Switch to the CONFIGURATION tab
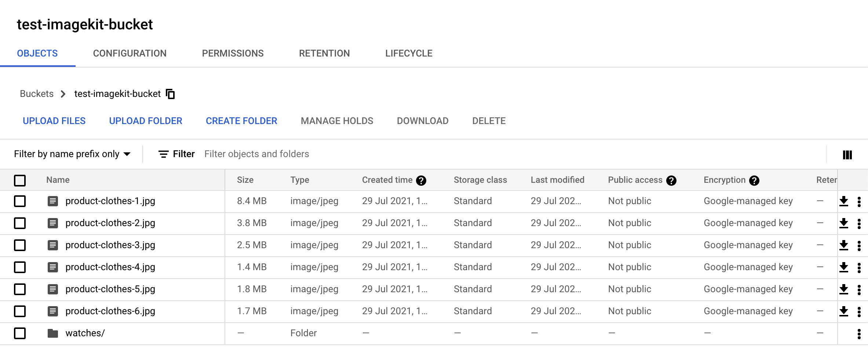This screenshot has height=348, width=868. (130, 54)
